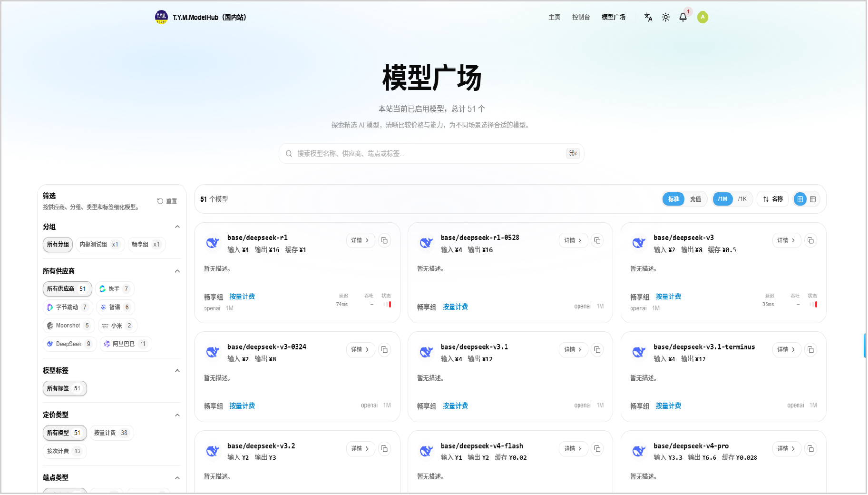Copy the base/deepseek-v3.1 model name

coord(597,350)
